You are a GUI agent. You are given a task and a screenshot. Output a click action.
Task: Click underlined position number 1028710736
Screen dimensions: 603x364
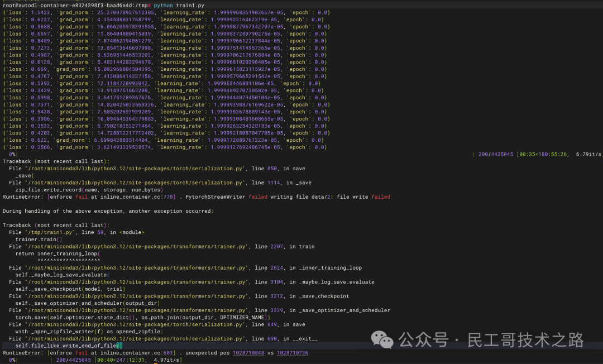click(x=292, y=353)
